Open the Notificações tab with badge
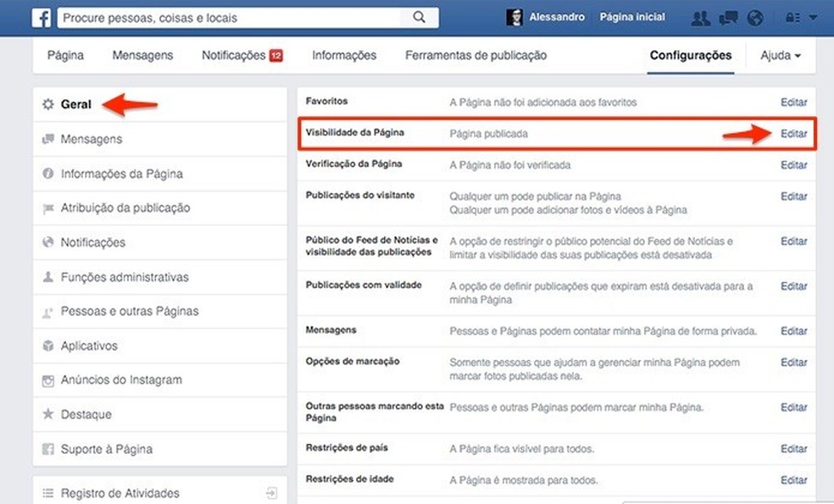 [243, 55]
